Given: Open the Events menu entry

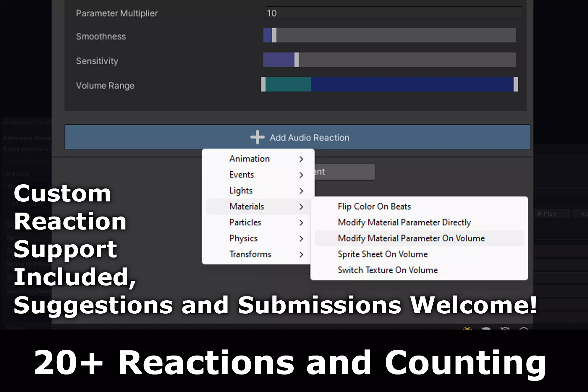Looking at the screenshot, I should (242, 175).
